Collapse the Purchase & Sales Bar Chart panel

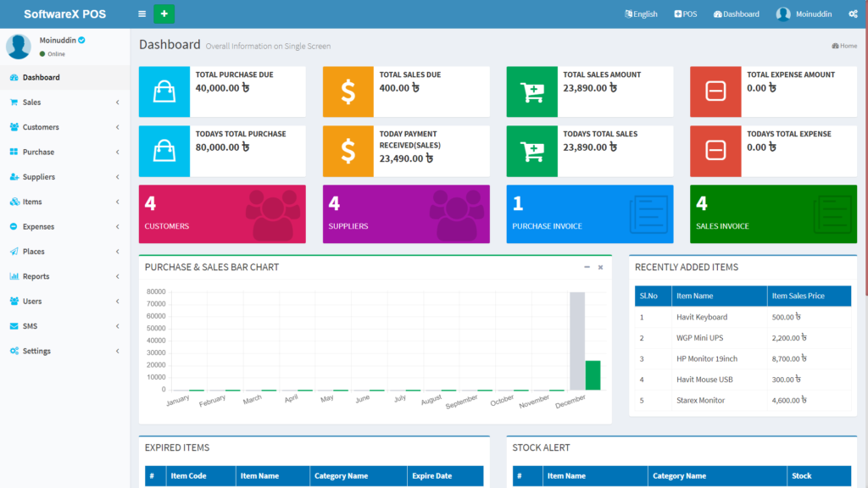click(x=585, y=266)
